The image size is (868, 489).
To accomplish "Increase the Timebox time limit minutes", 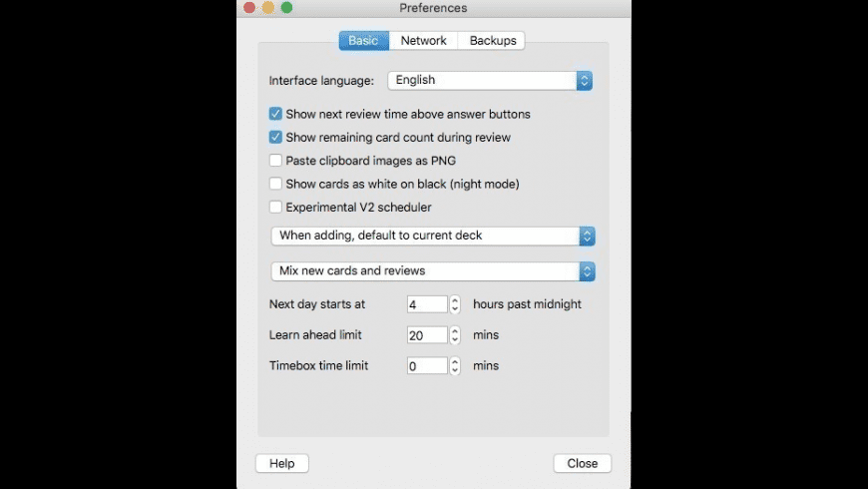I will click(455, 361).
